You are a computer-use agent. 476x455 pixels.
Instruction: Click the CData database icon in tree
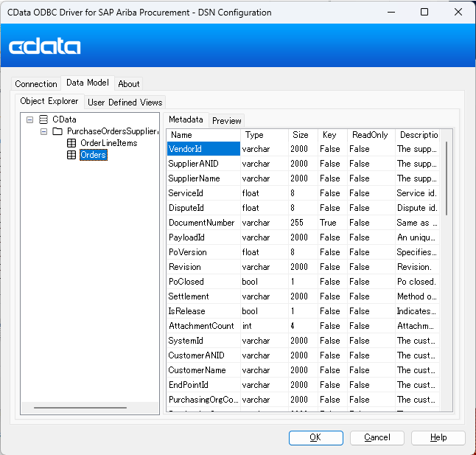pos(43,119)
